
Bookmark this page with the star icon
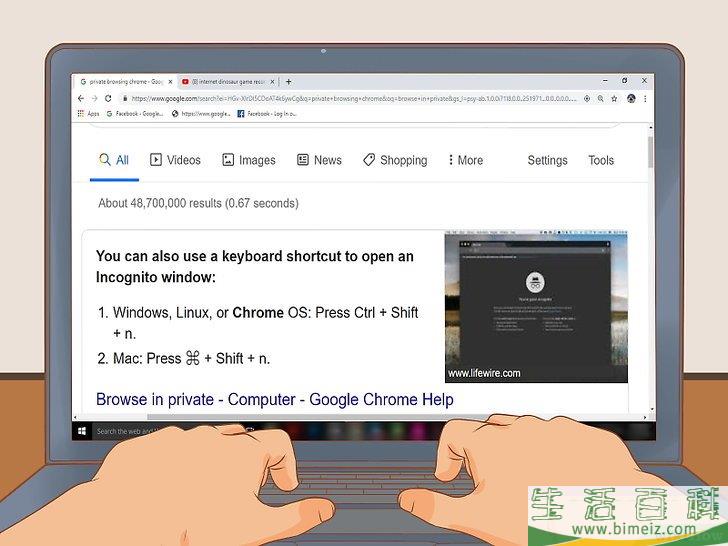[x=614, y=98]
